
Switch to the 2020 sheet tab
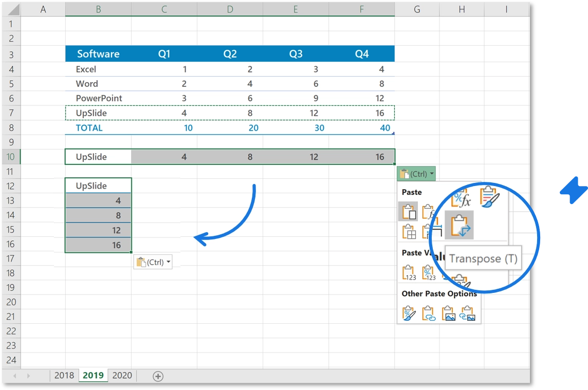click(x=122, y=376)
